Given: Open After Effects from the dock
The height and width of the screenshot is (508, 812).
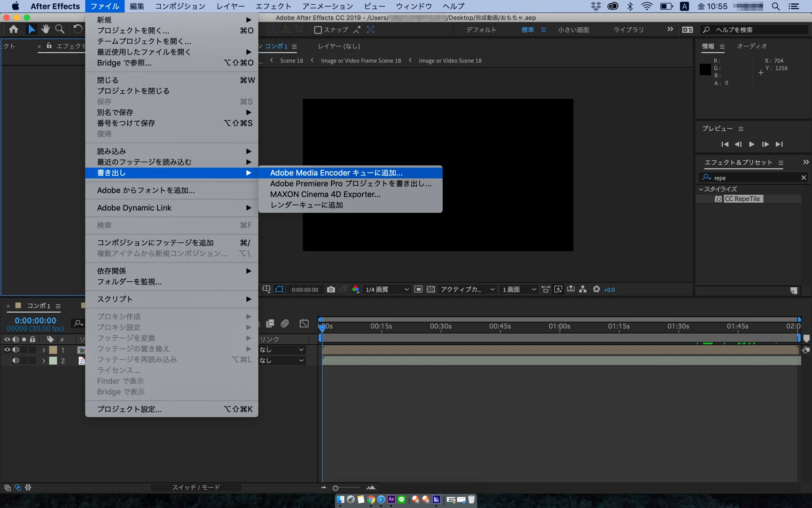Looking at the screenshot, I should pyautogui.click(x=391, y=499).
